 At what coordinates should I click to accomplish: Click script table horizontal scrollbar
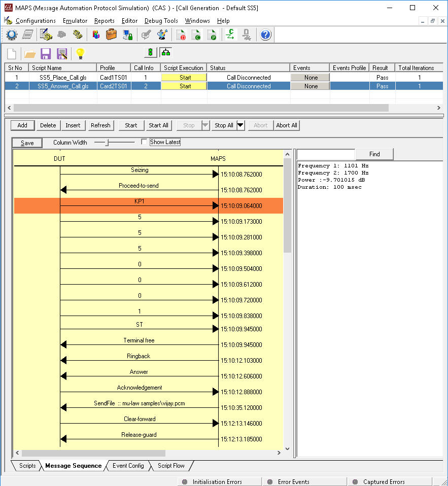(201, 108)
